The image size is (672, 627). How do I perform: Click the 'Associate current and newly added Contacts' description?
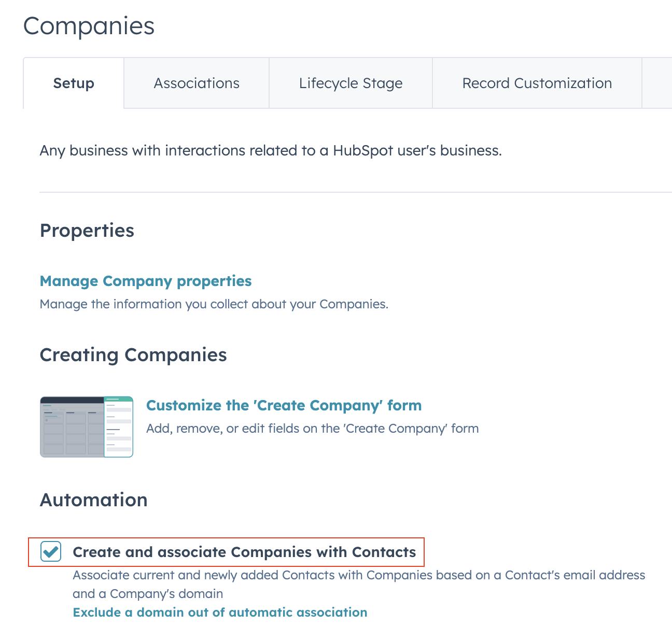359,575
